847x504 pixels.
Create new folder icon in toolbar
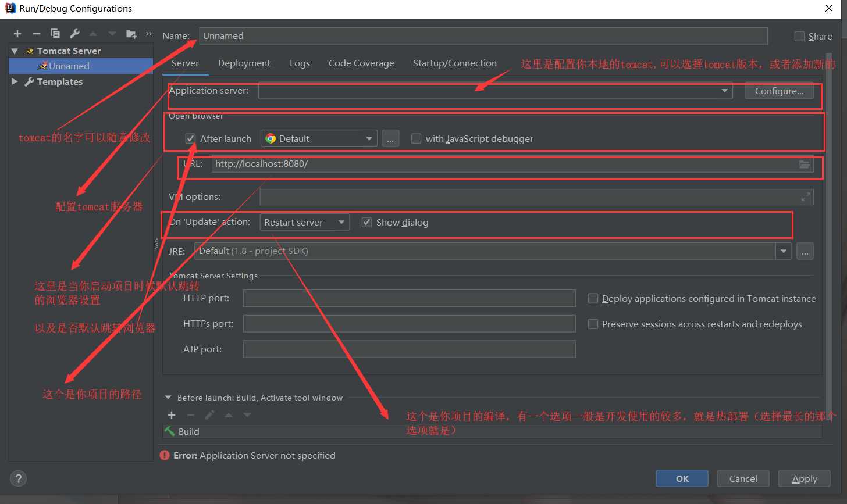[131, 34]
